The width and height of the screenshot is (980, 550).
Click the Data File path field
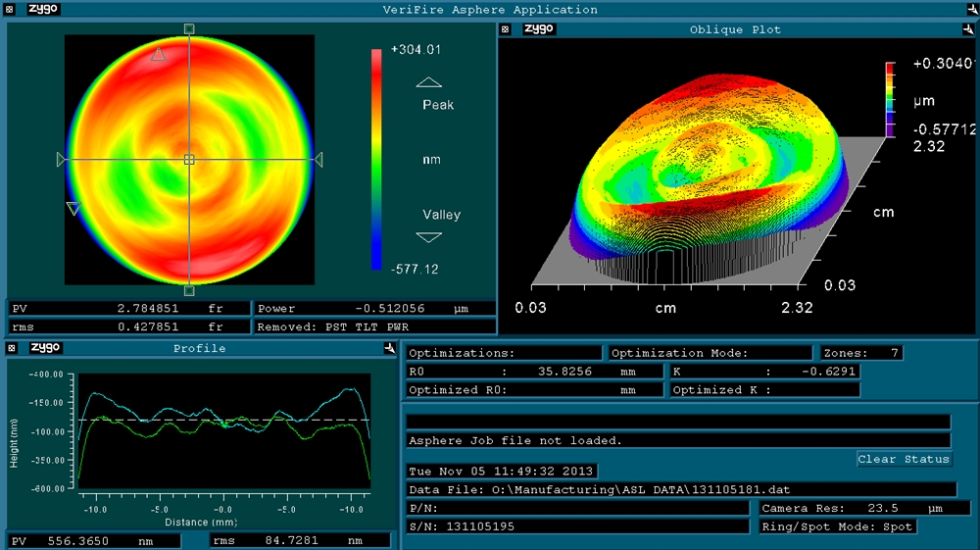coord(681,489)
